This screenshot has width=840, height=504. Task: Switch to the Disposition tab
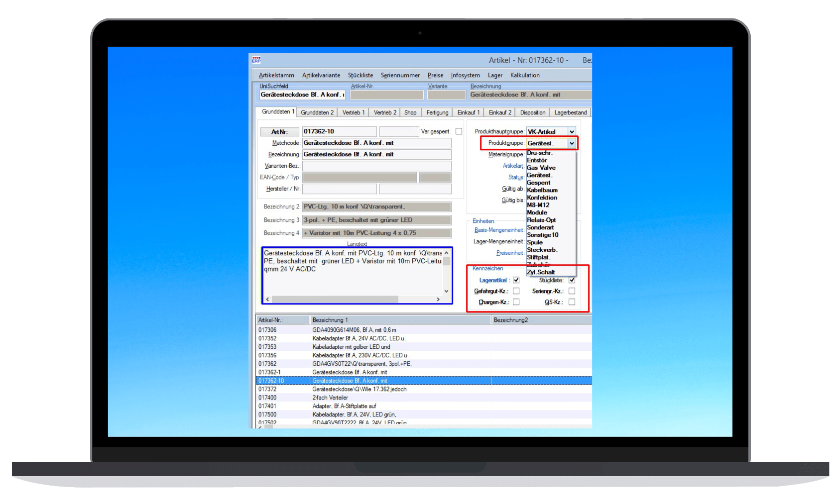click(533, 112)
